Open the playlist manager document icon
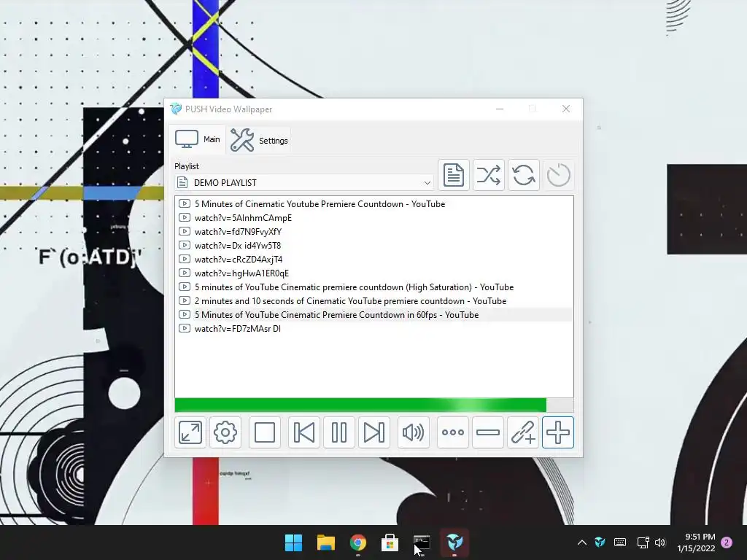Screen dimensions: 747x560 [454, 175]
